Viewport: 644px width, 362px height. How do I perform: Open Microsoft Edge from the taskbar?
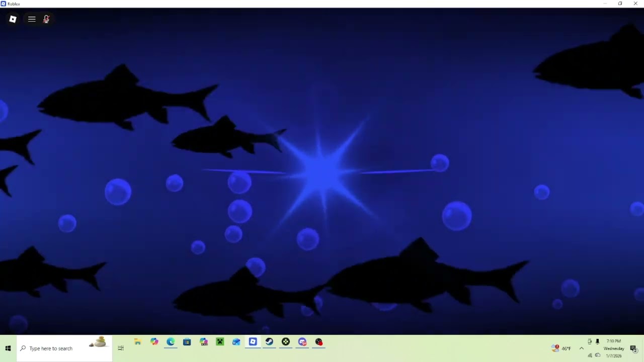(171, 342)
